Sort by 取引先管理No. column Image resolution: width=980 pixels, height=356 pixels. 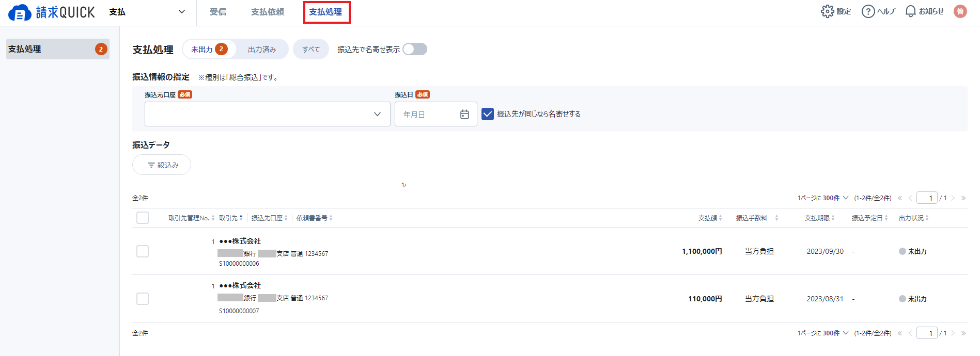click(191, 218)
